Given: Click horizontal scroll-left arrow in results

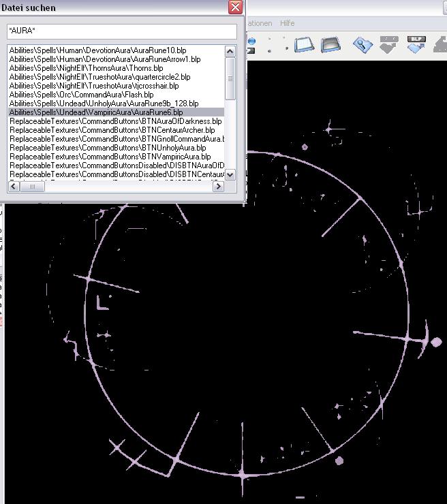Looking at the screenshot, I should point(14,187).
